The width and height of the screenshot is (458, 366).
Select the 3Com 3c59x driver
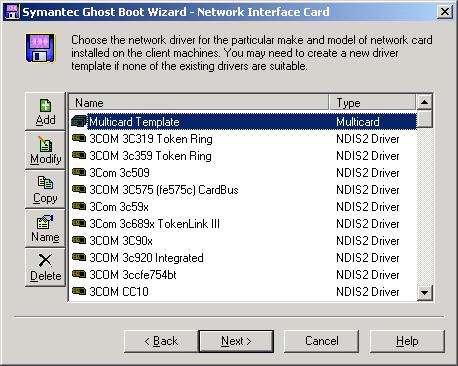[243, 206]
